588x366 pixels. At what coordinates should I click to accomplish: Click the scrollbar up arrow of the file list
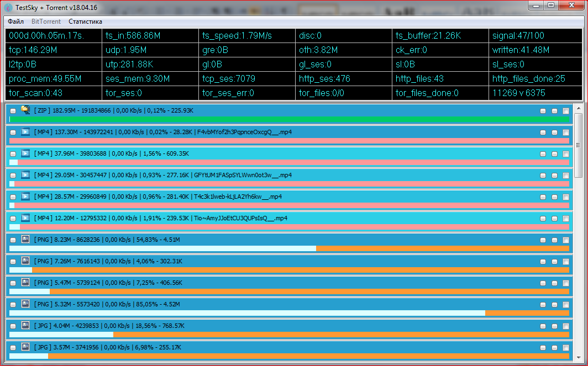click(578, 107)
